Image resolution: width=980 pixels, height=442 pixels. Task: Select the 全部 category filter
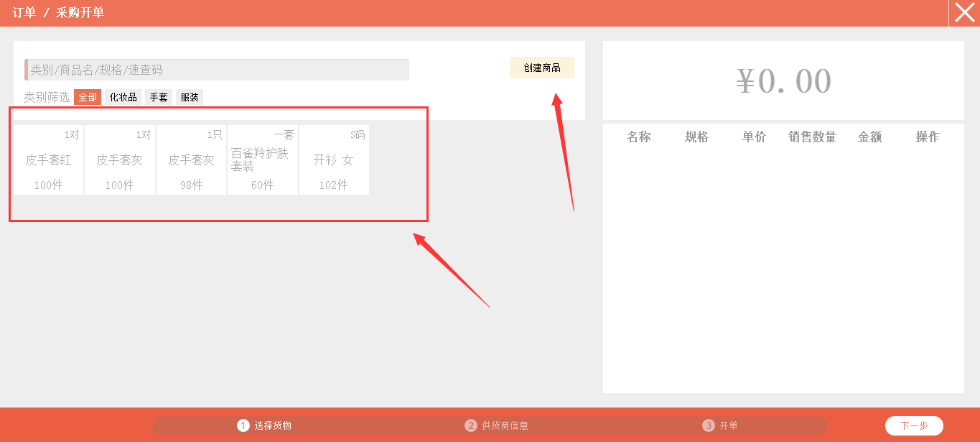88,97
